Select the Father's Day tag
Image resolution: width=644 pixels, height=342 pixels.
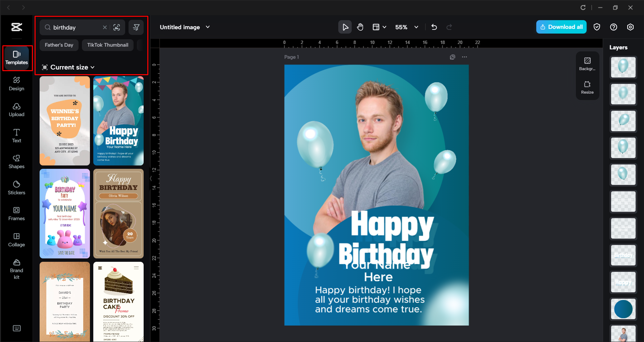(x=59, y=45)
